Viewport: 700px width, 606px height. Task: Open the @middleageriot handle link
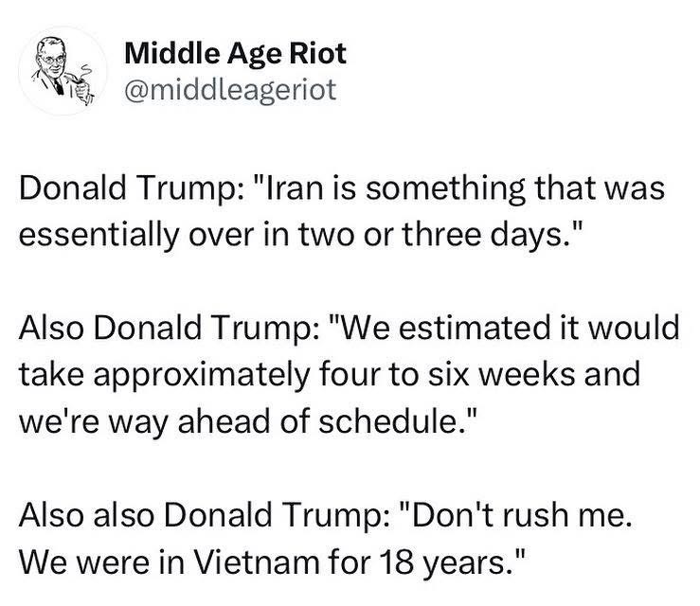pos(230,89)
